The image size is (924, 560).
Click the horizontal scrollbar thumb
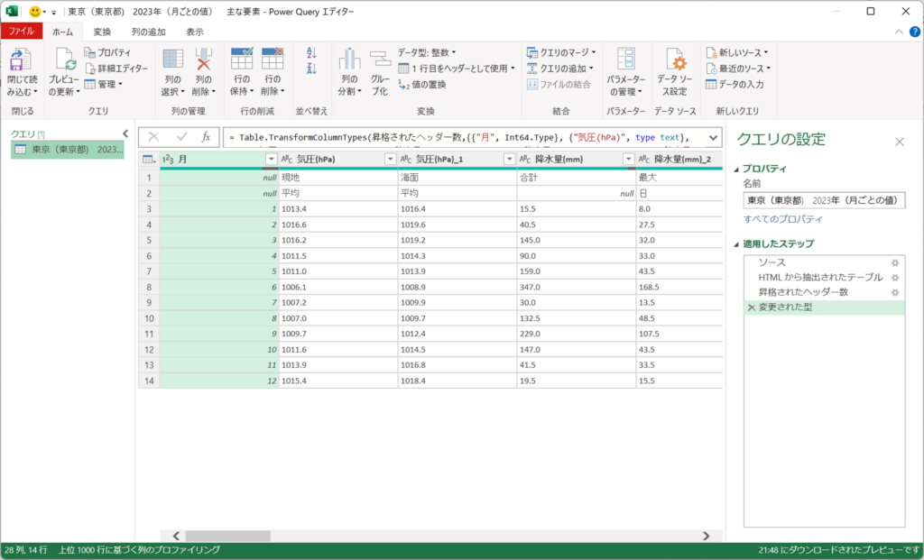tap(228, 536)
